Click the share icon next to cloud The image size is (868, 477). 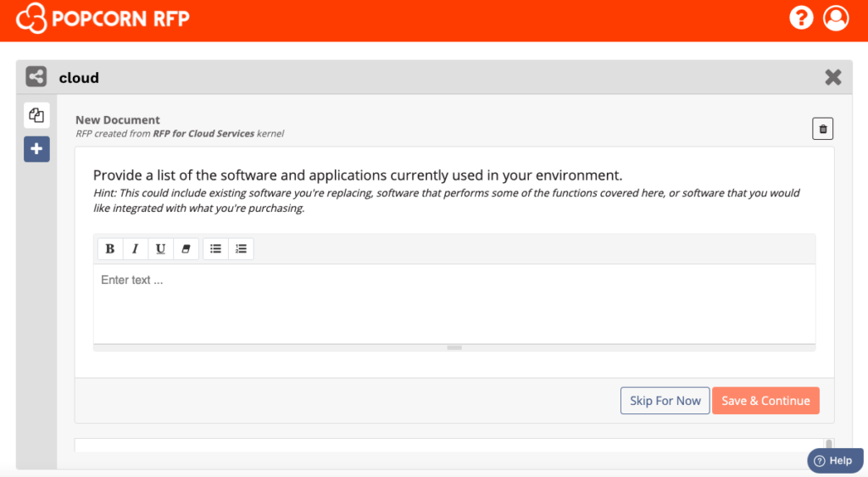click(x=36, y=77)
